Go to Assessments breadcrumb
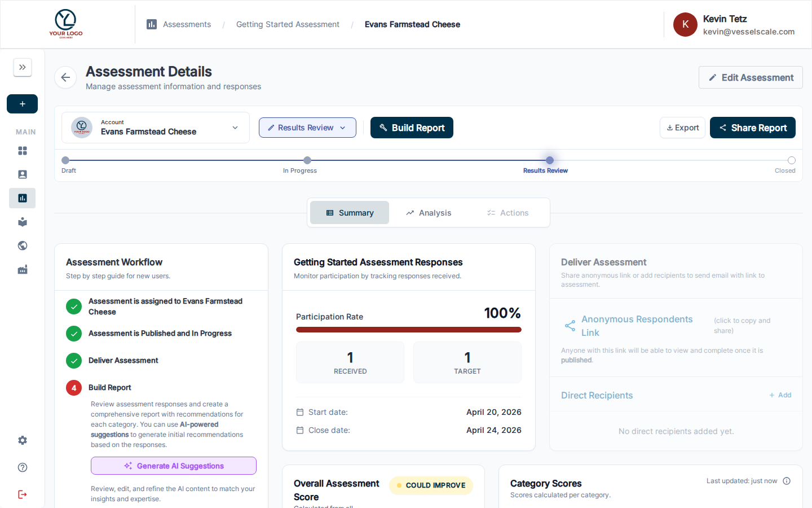The width and height of the screenshot is (812, 508). coord(187,24)
